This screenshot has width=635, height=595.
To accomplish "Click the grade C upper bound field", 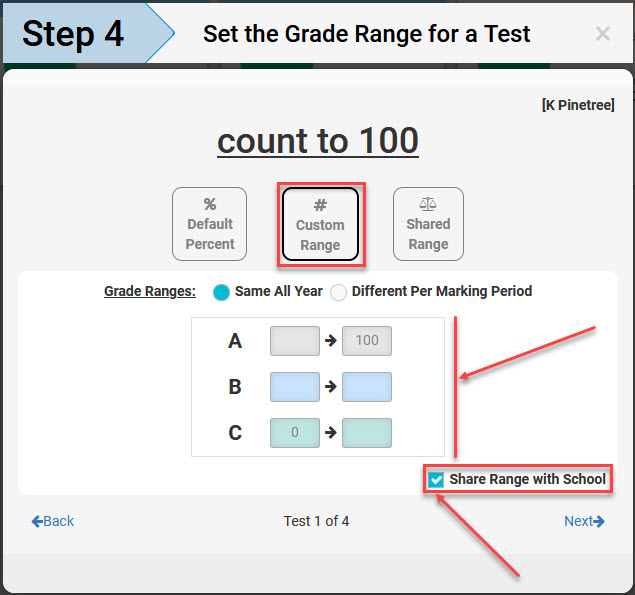I will click(x=367, y=433).
